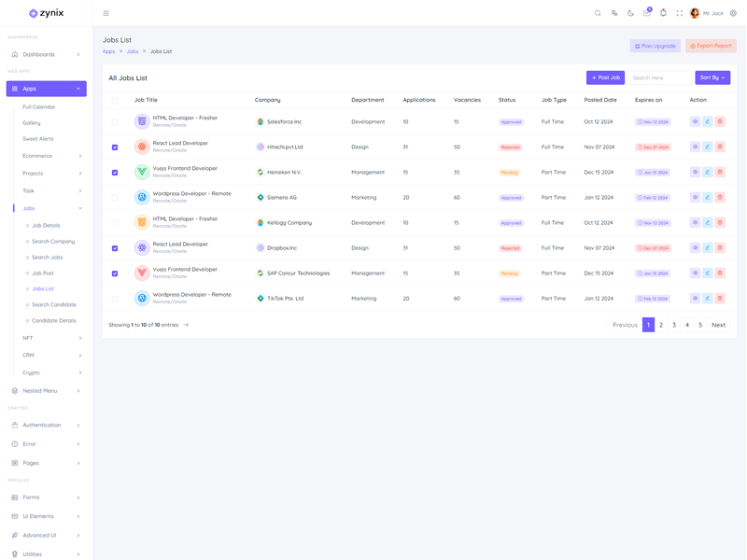Screen dimensions: 747x560
Task: Click the Post Job button
Action: click(x=605, y=77)
